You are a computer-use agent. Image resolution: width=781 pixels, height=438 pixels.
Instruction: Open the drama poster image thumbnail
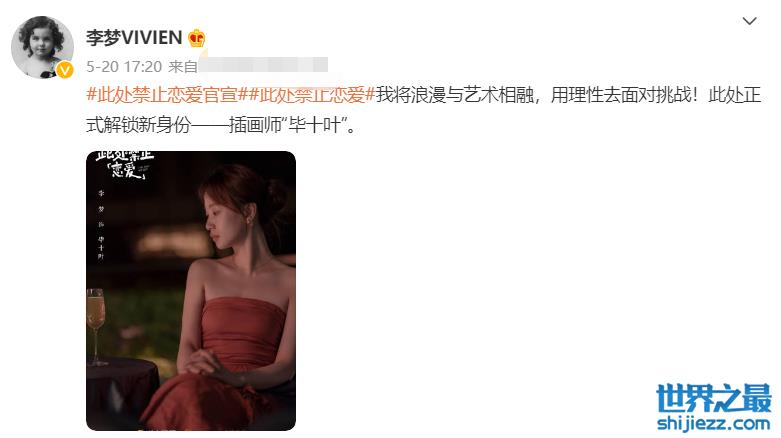[191, 291]
